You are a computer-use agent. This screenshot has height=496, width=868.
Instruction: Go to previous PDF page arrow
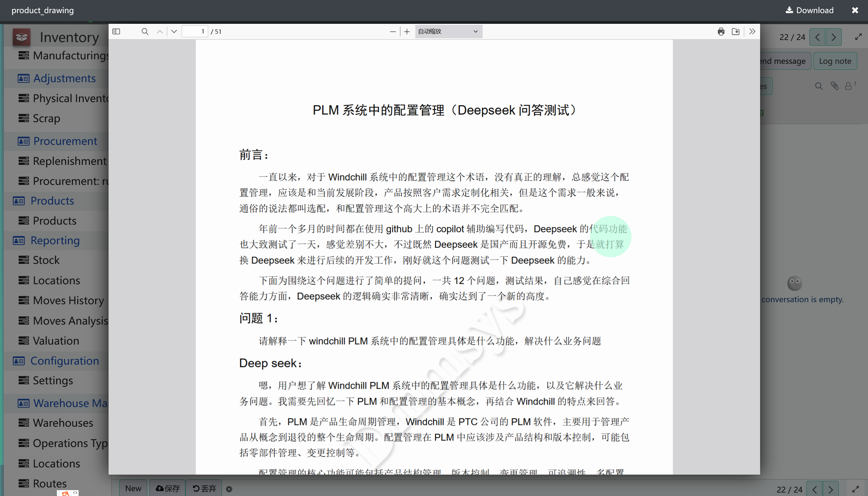pyautogui.click(x=160, y=31)
